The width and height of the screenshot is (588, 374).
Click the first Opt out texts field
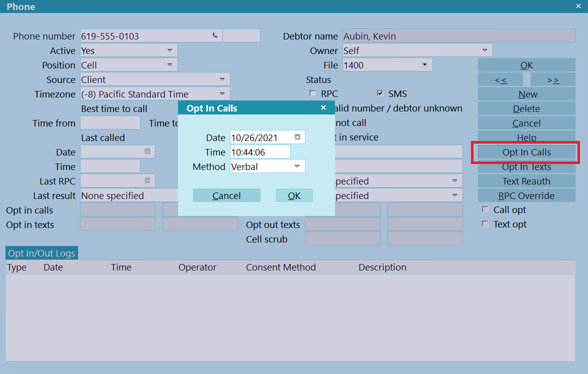343,224
